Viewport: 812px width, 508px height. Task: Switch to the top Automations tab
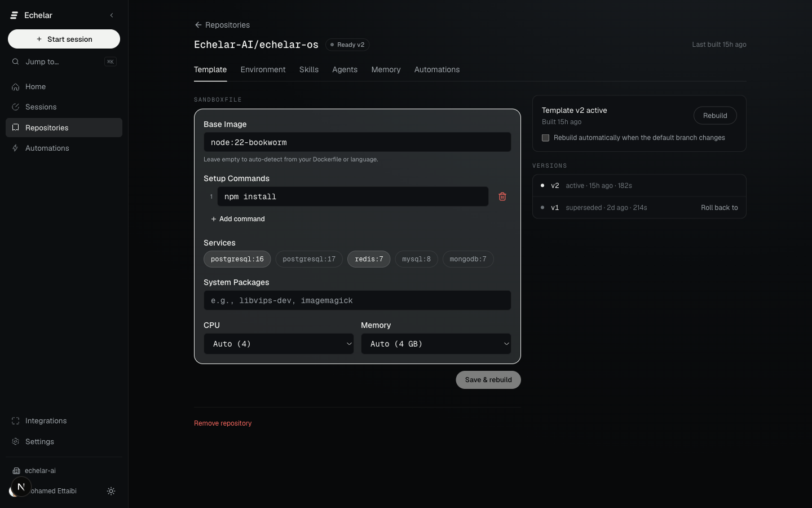pyautogui.click(x=437, y=69)
